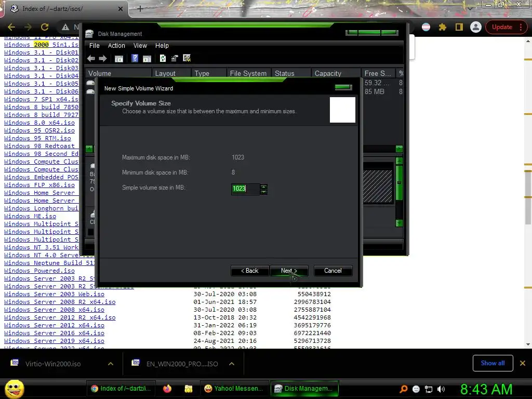Expand Virtio-Win2000.iso download options

111,364
